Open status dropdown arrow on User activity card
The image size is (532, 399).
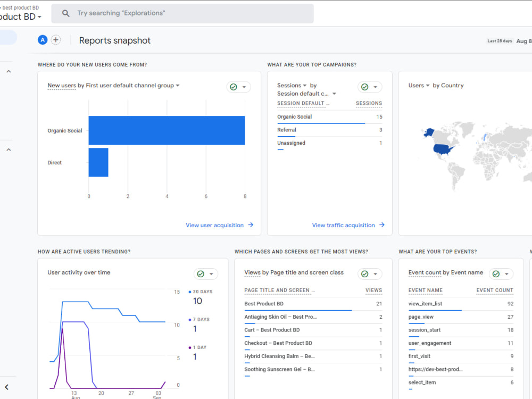click(x=211, y=274)
